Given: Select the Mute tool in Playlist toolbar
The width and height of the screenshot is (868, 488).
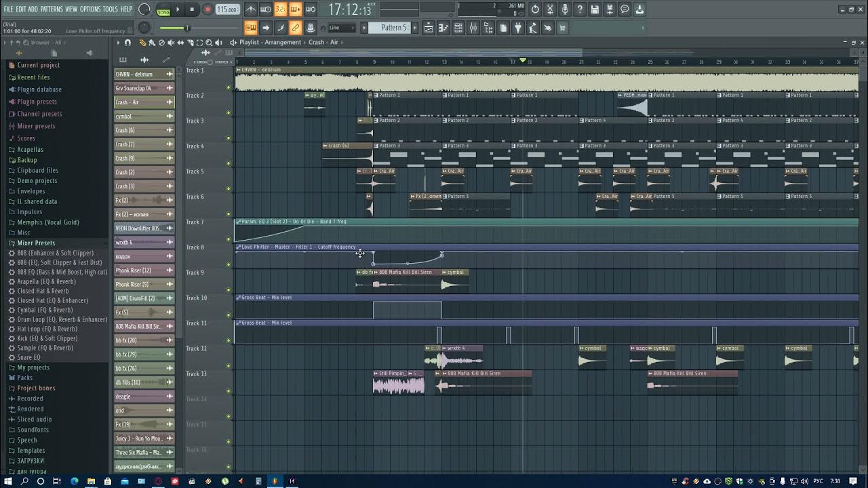Looking at the screenshot, I should coord(171,42).
